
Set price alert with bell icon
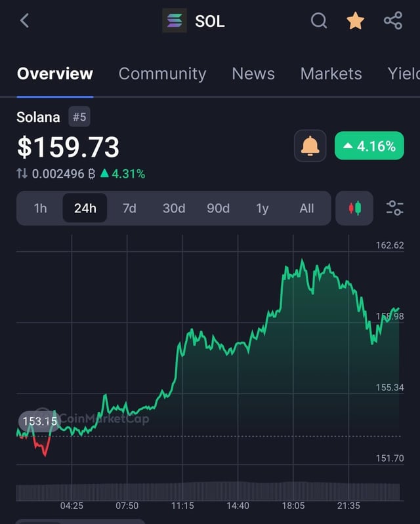[x=310, y=146]
